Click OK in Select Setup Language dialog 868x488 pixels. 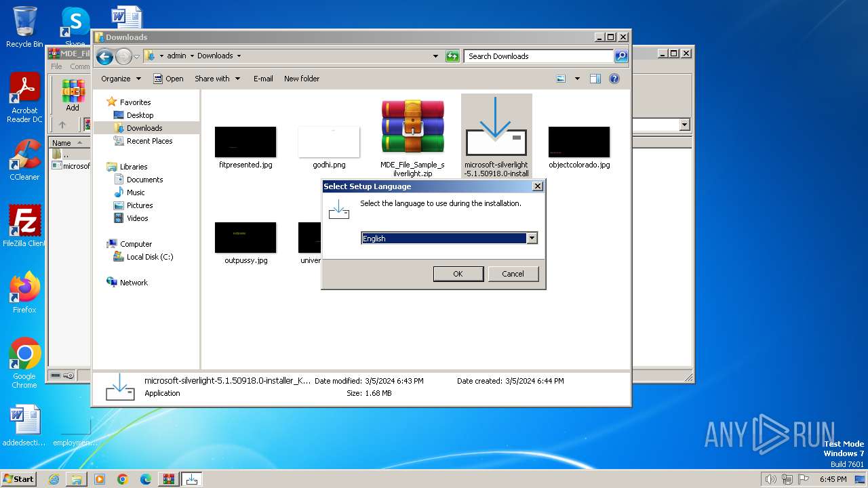pyautogui.click(x=458, y=274)
